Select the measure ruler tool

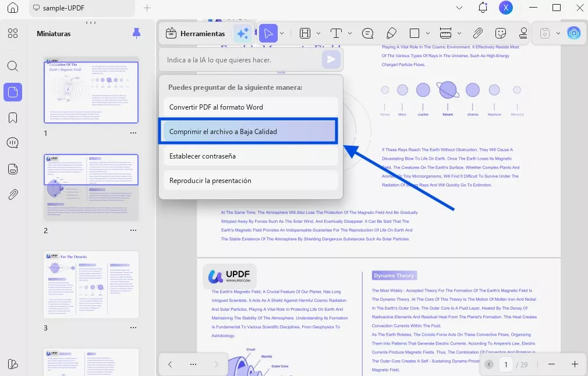coord(445,33)
